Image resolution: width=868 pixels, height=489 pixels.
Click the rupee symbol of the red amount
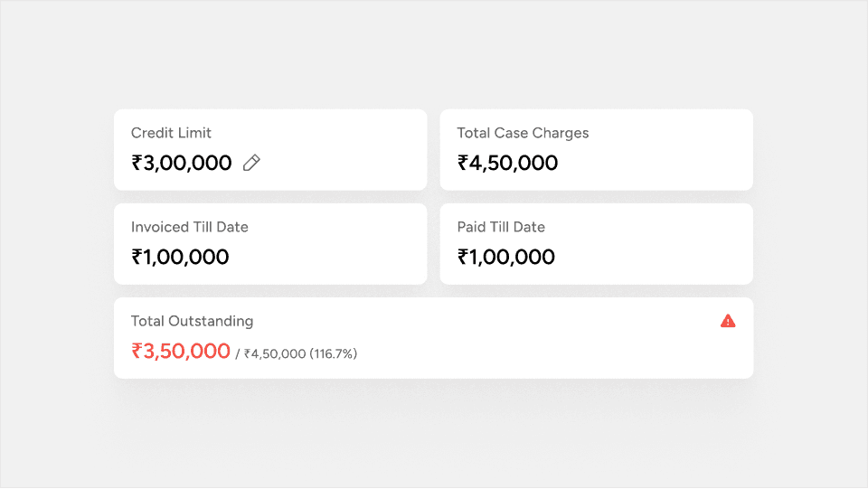(x=137, y=352)
